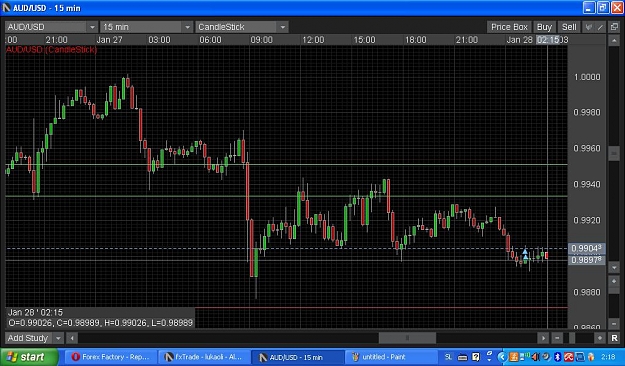Click the Jan 28 '02:15 timestamp readout

tap(35, 312)
